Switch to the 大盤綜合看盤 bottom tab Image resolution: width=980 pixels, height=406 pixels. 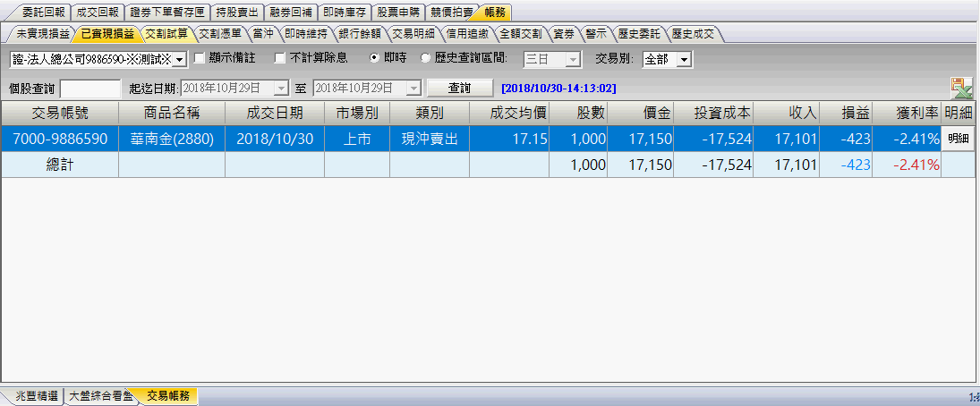pyautogui.click(x=101, y=395)
